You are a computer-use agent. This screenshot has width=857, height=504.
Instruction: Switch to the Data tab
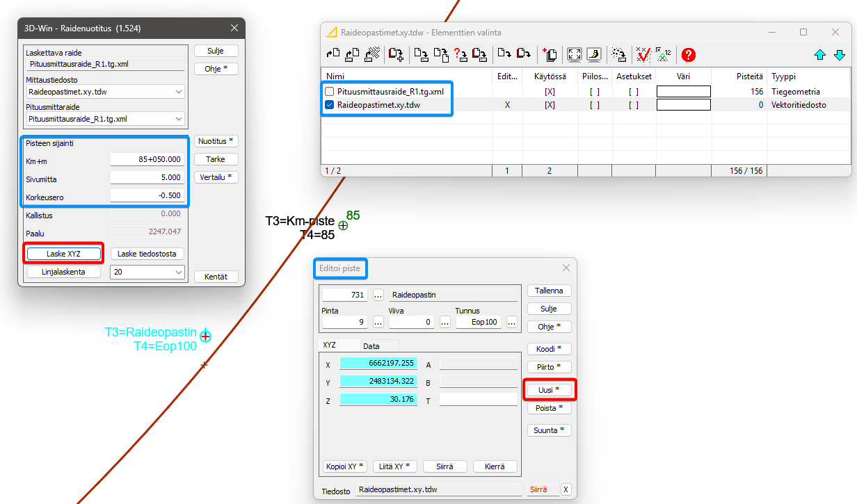tap(371, 346)
